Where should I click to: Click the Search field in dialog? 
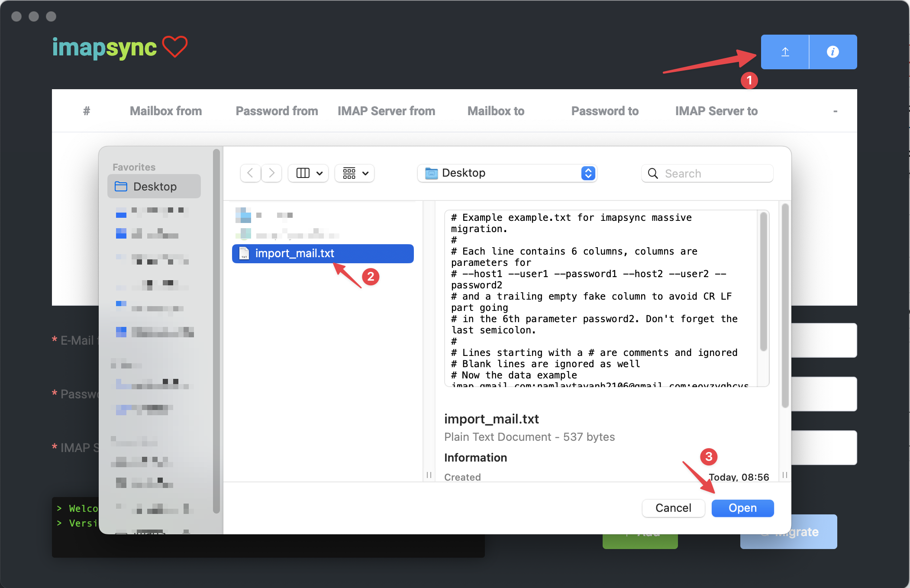707,173
